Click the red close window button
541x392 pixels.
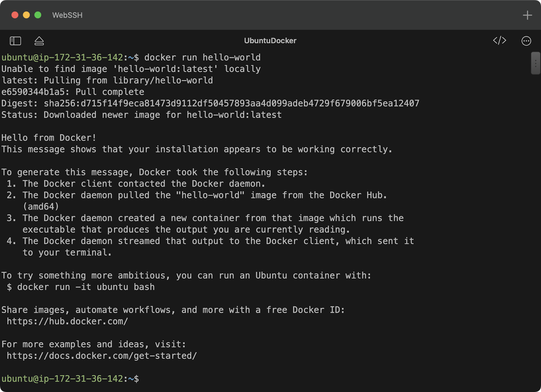[15, 15]
